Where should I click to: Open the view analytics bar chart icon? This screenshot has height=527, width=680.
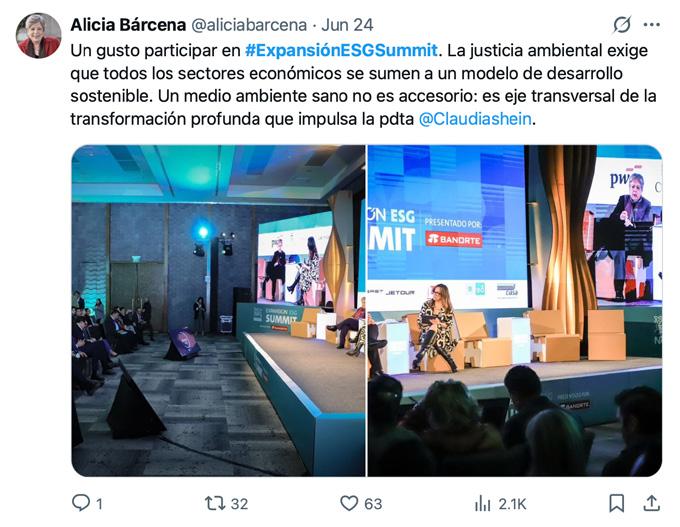pos(482,504)
